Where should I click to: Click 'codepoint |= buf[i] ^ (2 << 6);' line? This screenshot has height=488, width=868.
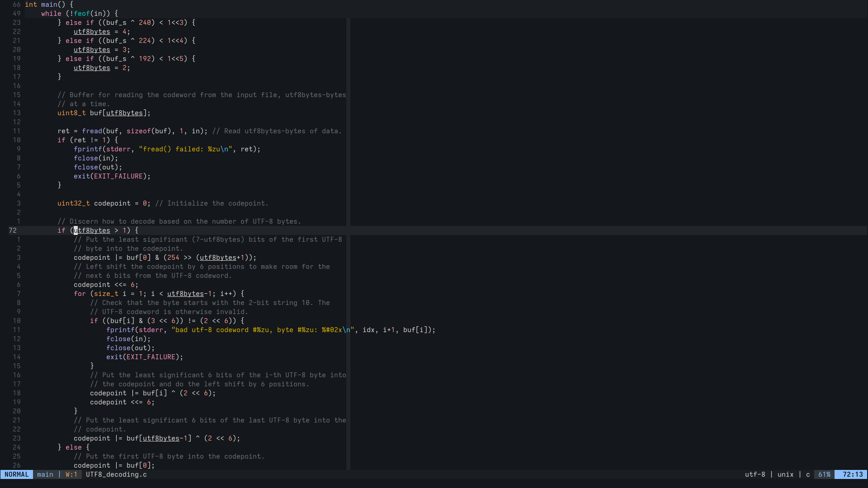(x=153, y=393)
